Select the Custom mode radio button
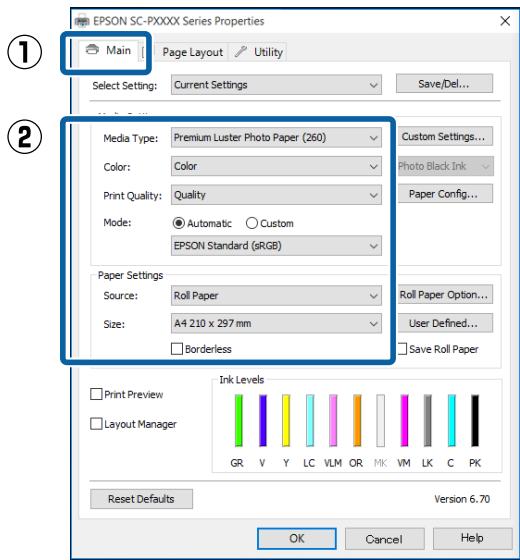This screenshot has height=560, width=520. point(252,223)
